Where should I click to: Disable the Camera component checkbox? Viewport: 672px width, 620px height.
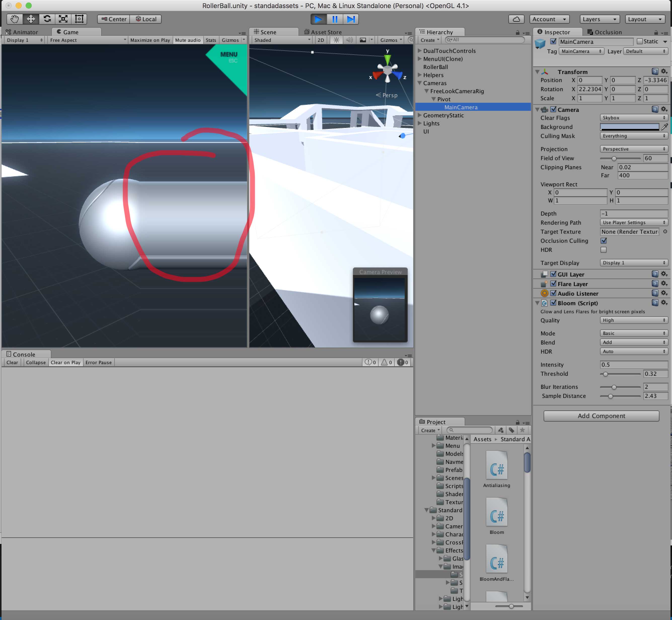pos(553,109)
